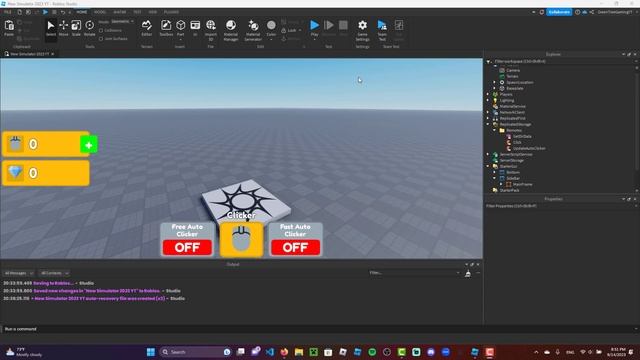
Task: Click the Output Filter field
Action: tap(414, 273)
